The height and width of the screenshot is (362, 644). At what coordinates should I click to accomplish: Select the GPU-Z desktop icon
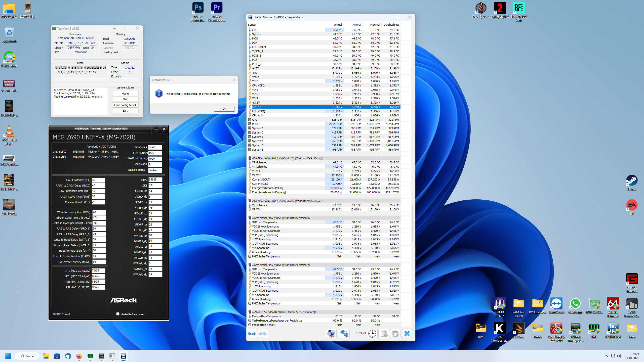pos(594,306)
